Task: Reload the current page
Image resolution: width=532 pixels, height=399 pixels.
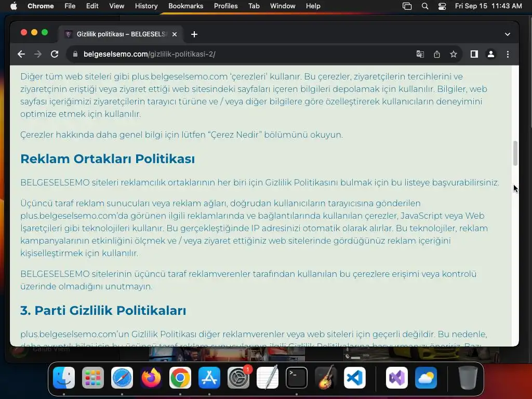Action: (x=54, y=54)
